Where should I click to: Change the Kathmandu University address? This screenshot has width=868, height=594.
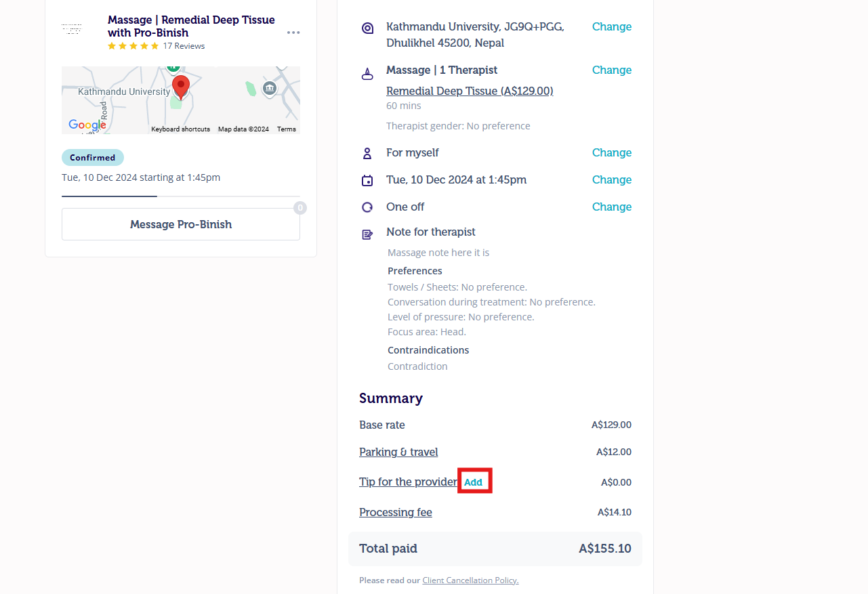(611, 27)
